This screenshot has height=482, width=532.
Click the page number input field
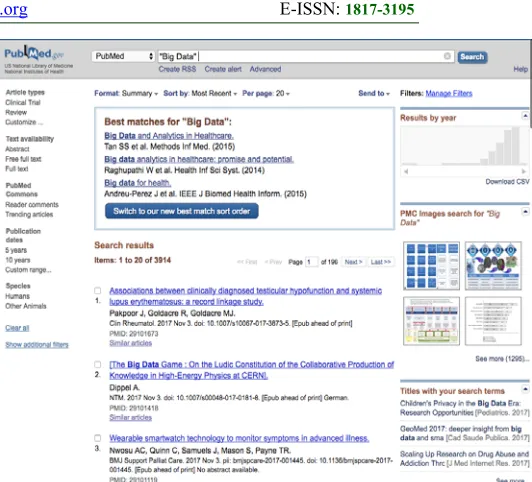click(311, 262)
